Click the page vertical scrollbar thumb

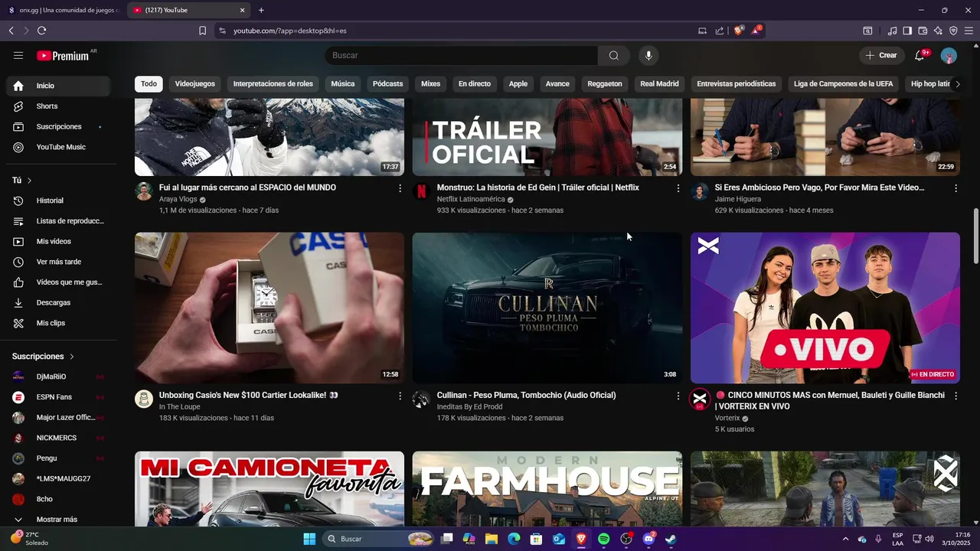pyautogui.click(x=975, y=236)
